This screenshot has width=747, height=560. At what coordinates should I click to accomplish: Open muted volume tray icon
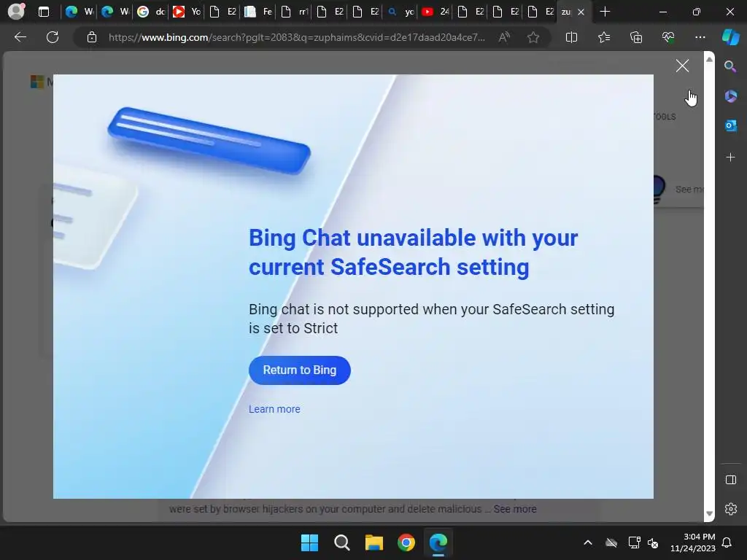653,542
